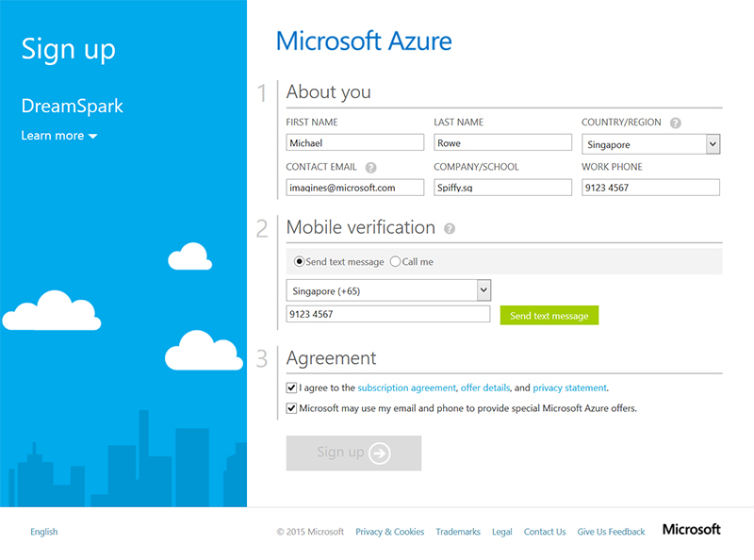The width and height of the screenshot is (754, 560).
Task: Open the Mobile verification help icon
Action: (x=450, y=228)
